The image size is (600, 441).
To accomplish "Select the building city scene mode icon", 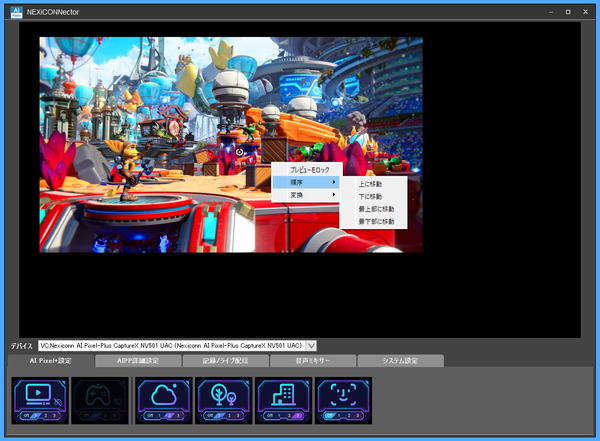I will click(284, 400).
